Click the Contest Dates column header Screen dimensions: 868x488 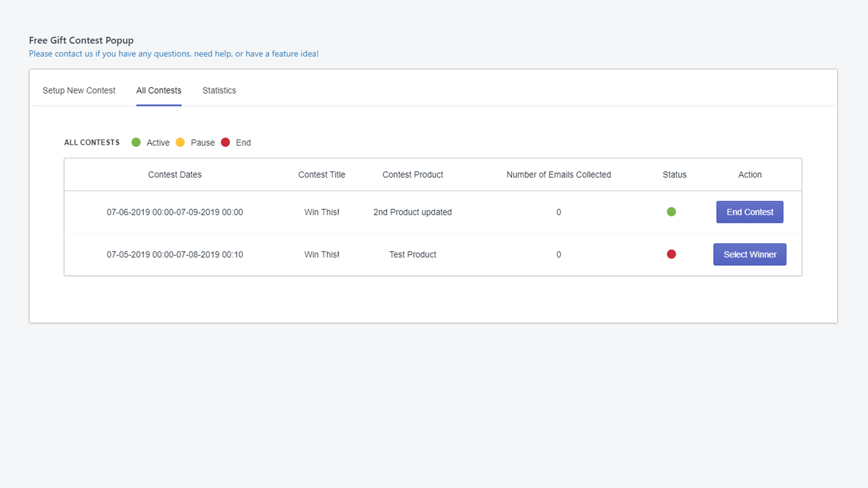click(x=175, y=175)
